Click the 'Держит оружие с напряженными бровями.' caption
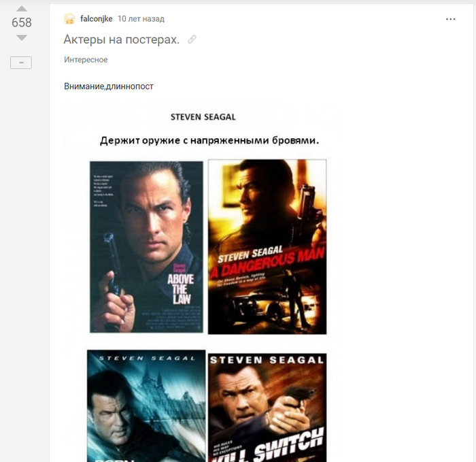The image size is (476, 462). [209, 140]
